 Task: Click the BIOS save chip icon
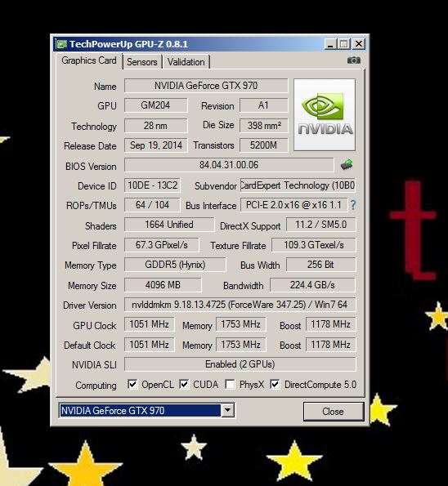347,164
